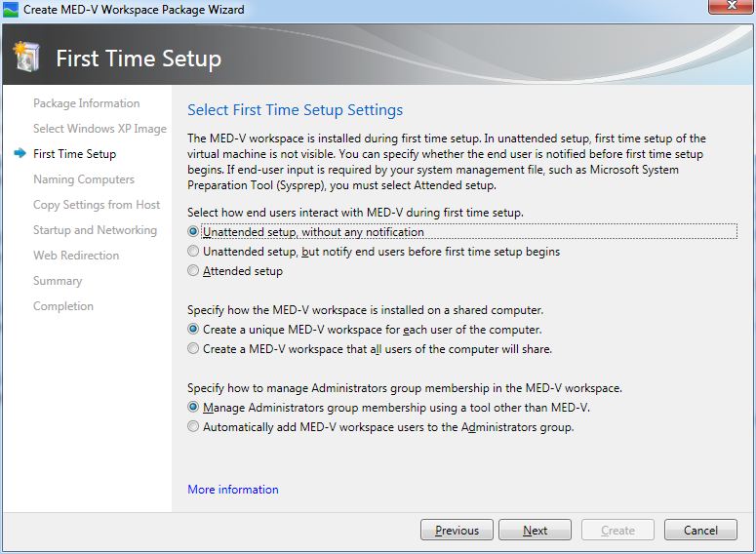Choose unique MED-V workspace for each user
Image resolution: width=756 pixels, height=554 pixels.
point(193,330)
